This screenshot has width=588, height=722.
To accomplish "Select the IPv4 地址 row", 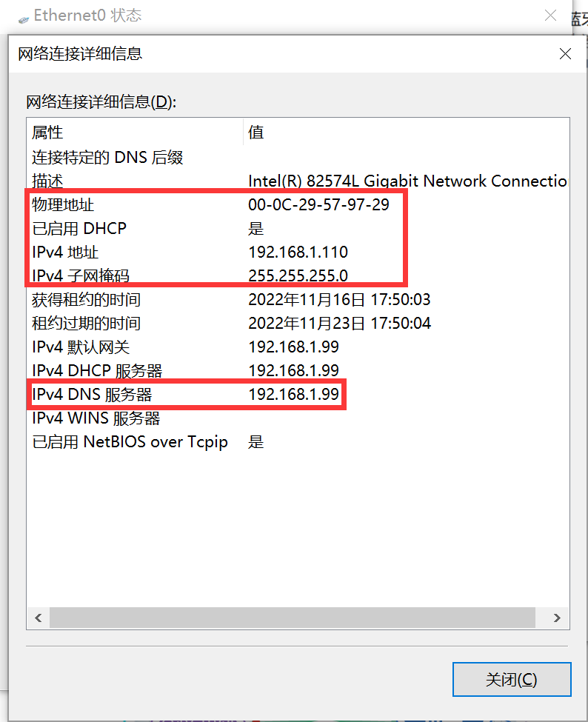I will coord(65,252).
